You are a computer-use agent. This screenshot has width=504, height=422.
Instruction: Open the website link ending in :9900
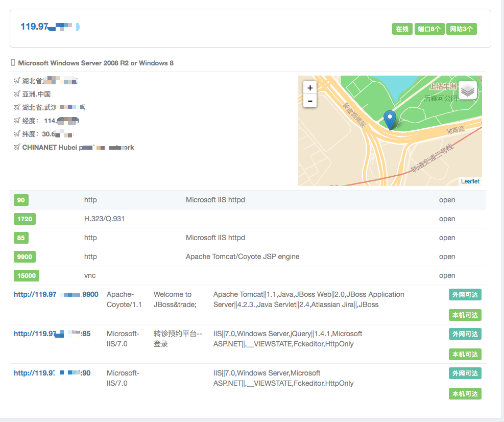pos(56,294)
